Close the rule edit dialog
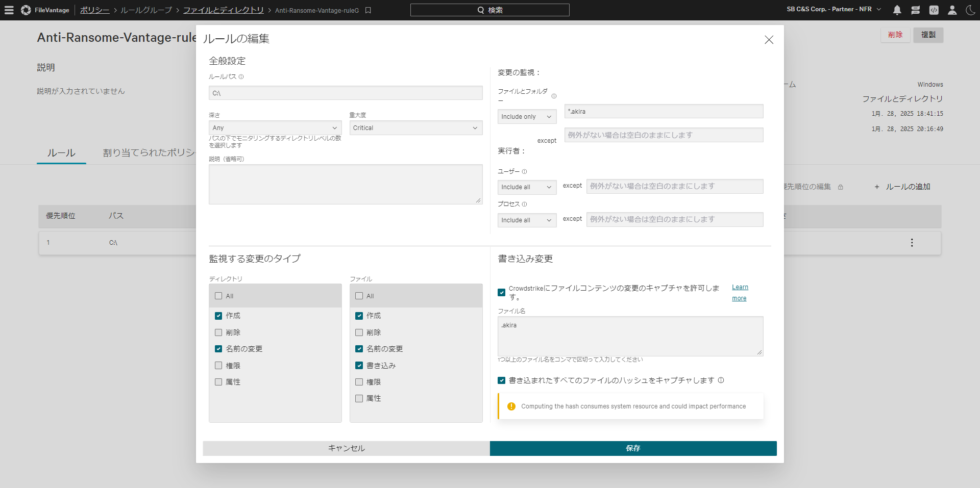 tap(769, 40)
